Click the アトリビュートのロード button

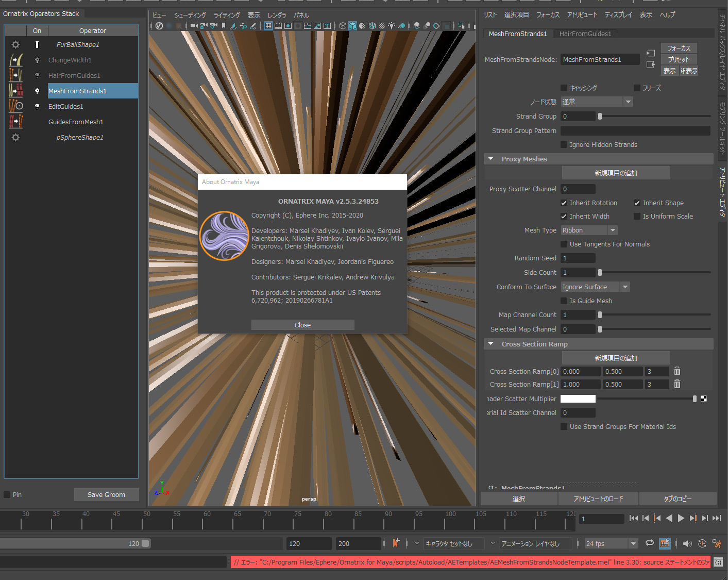599,499
